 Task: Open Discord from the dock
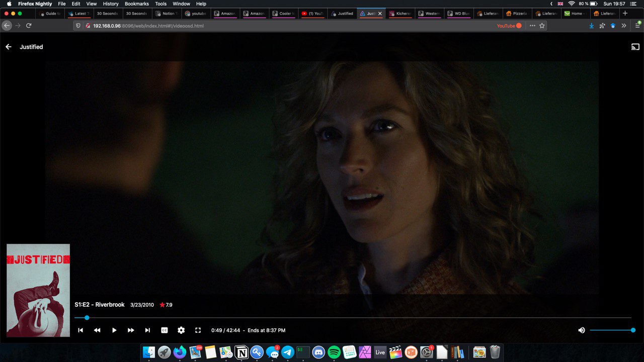tap(318, 352)
